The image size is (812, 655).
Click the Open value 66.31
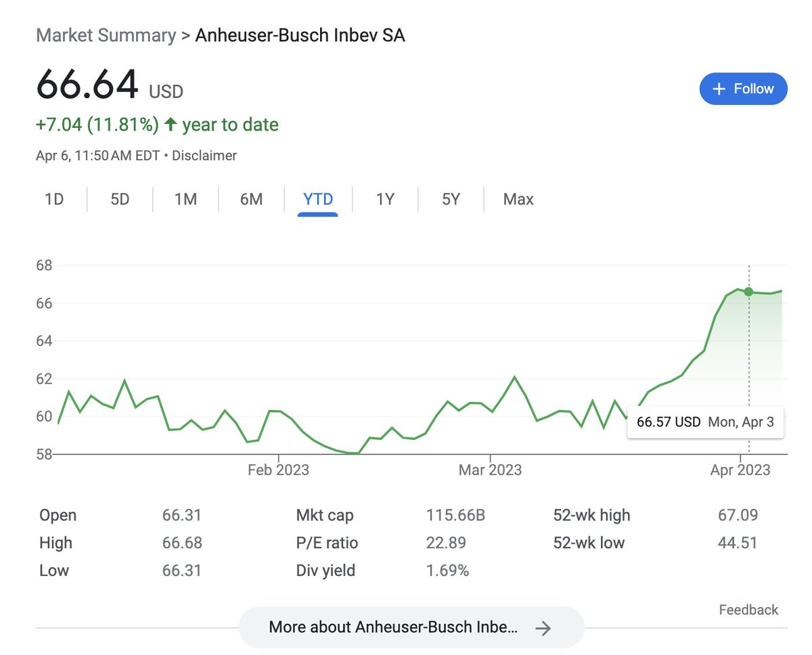(182, 516)
